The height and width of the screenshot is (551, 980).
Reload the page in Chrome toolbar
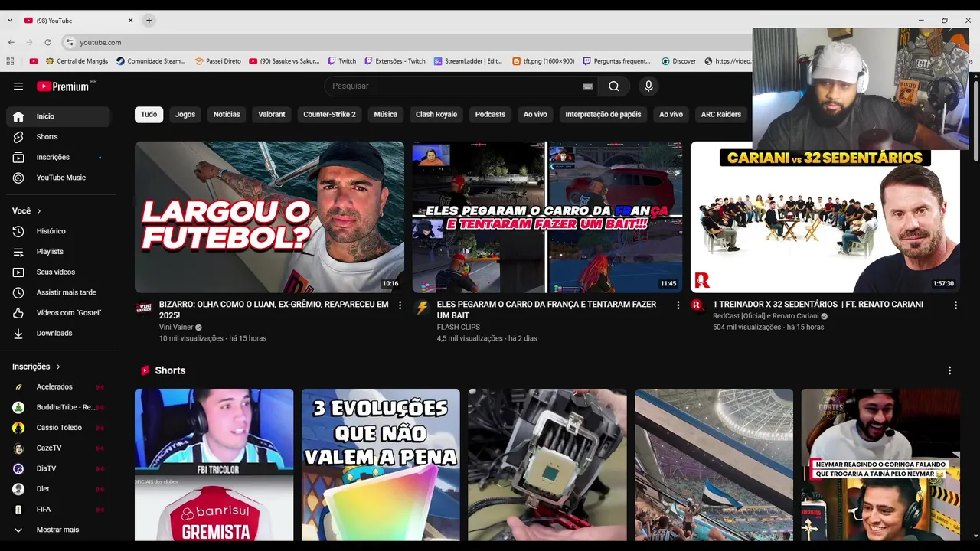click(x=47, y=43)
